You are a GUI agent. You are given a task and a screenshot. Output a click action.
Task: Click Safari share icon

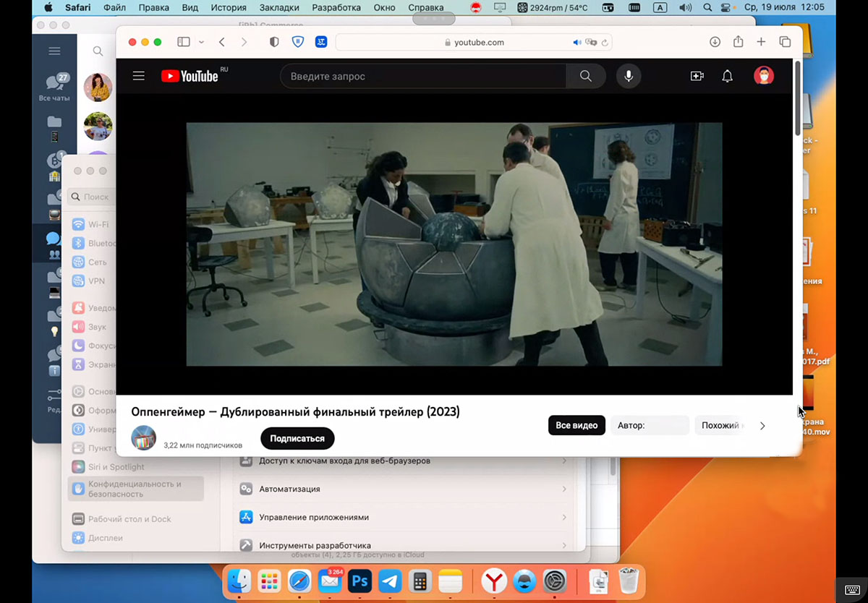point(738,42)
